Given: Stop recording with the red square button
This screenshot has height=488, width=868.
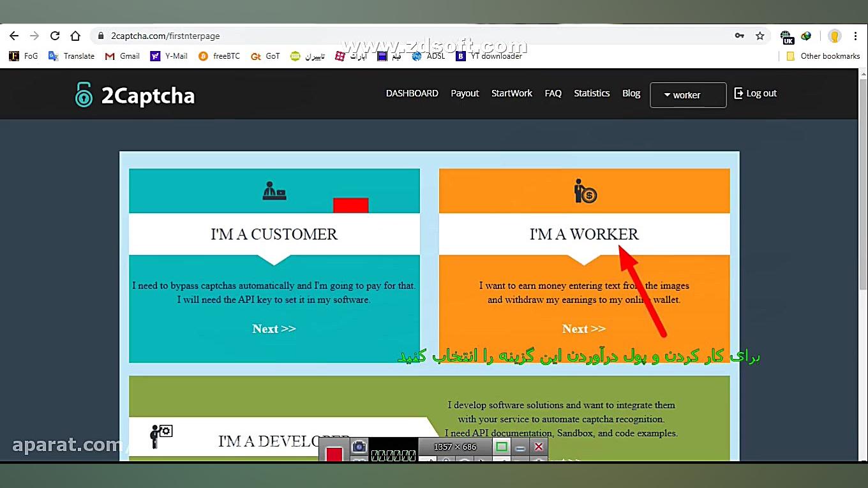Looking at the screenshot, I should point(334,454).
